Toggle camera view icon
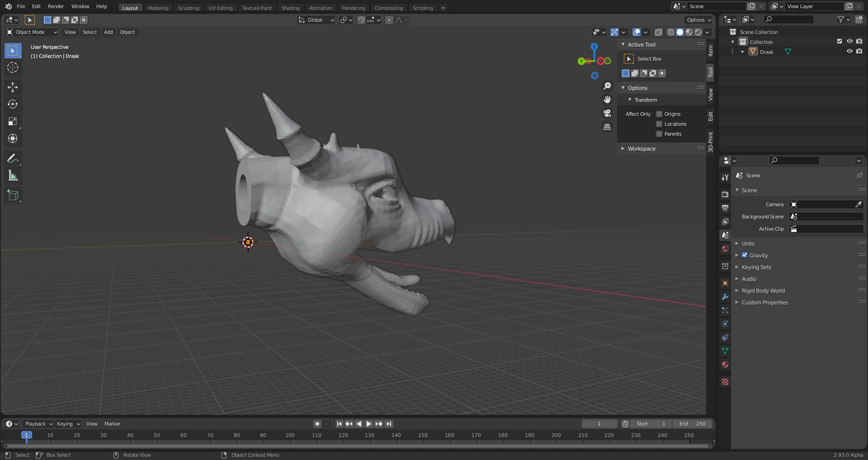Image resolution: width=868 pixels, height=460 pixels. [x=607, y=113]
